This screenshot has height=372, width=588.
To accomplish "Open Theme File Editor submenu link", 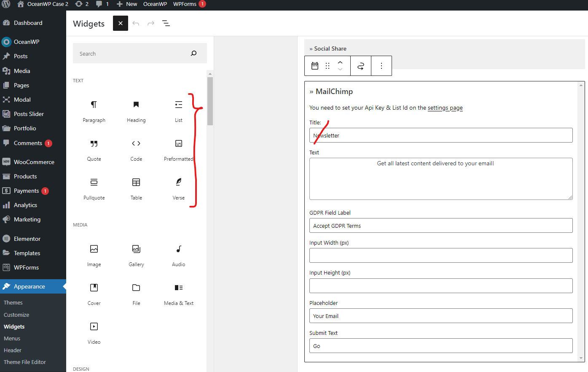I will tap(25, 362).
